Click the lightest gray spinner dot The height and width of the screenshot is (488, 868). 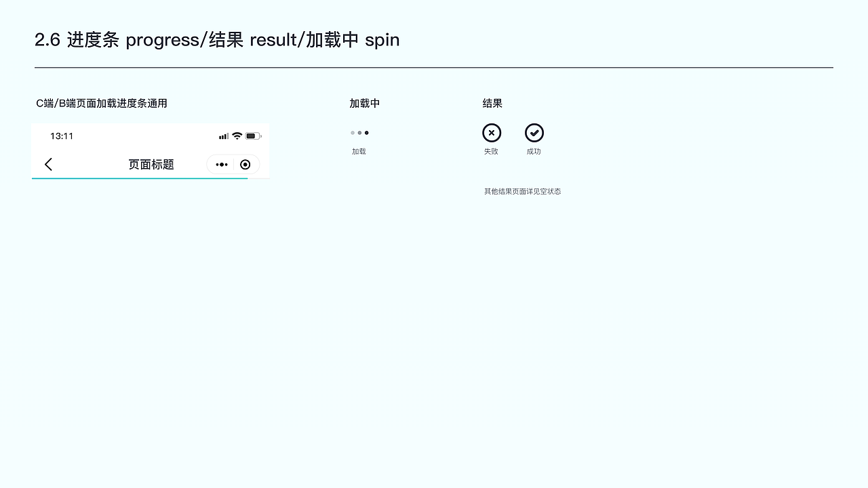click(352, 133)
